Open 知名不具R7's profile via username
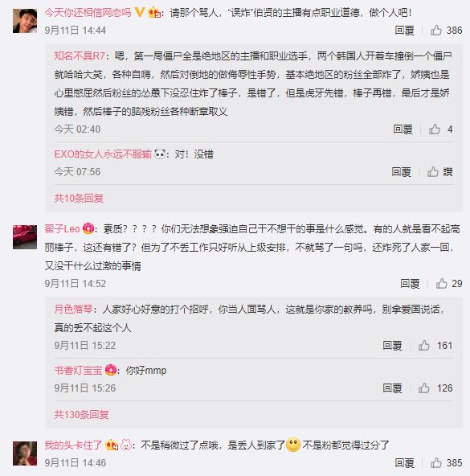 [80, 55]
